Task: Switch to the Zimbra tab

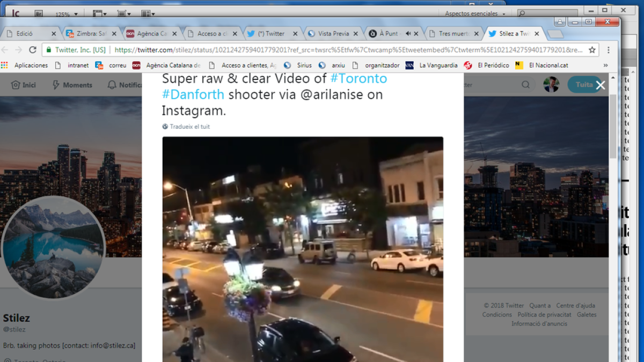Action: click(91, 33)
